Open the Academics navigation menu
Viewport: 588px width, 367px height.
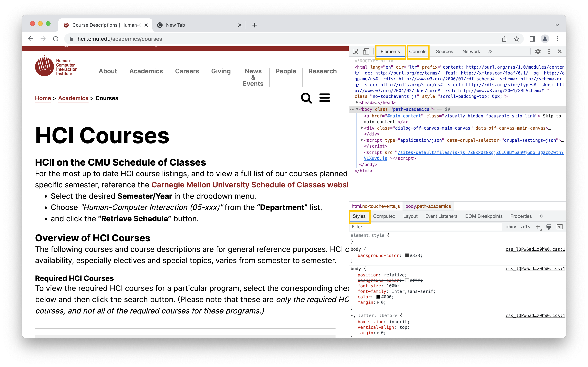click(x=146, y=71)
